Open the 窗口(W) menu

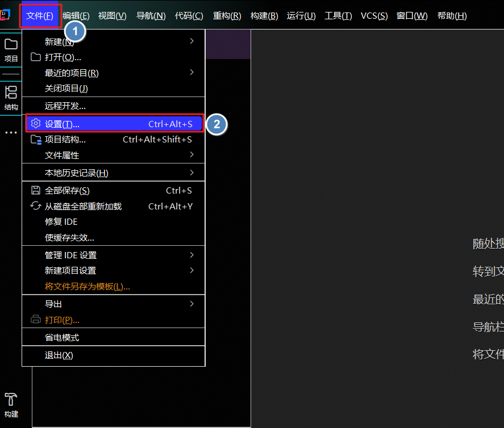[412, 15]
